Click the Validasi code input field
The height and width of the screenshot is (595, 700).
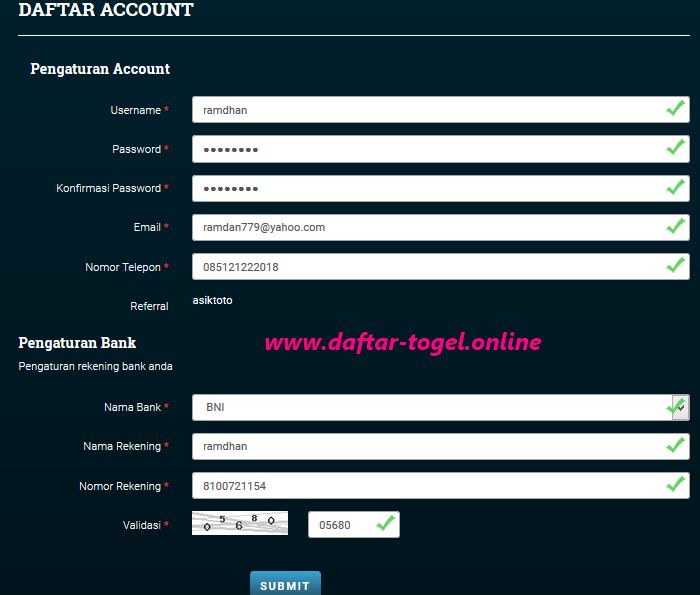[x=354, y=524]
